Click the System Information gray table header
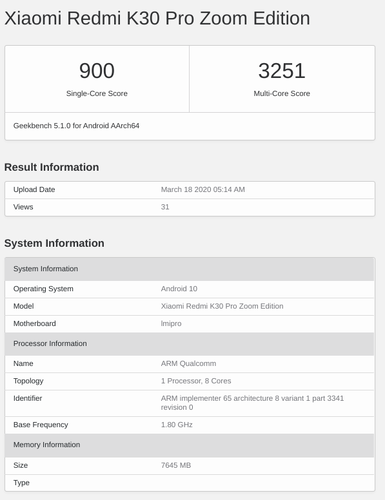 (x=190, y=269)
